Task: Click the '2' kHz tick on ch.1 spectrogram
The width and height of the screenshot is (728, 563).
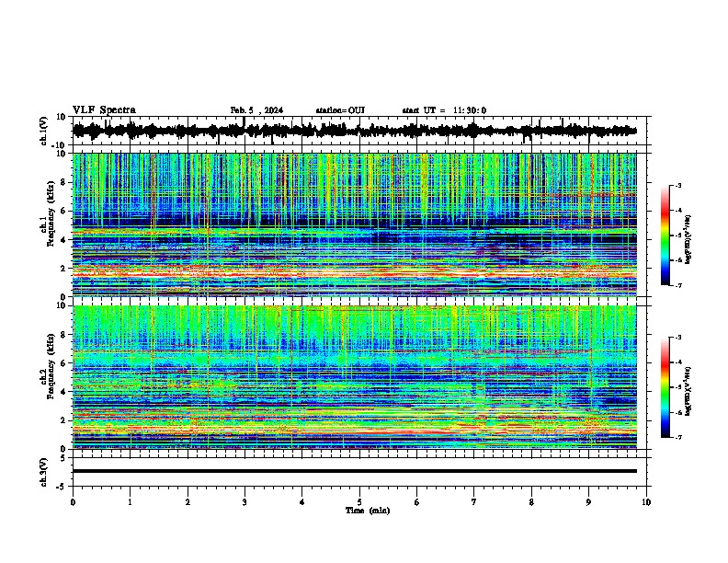Action: pyautogui.click(x=64, y=269)
